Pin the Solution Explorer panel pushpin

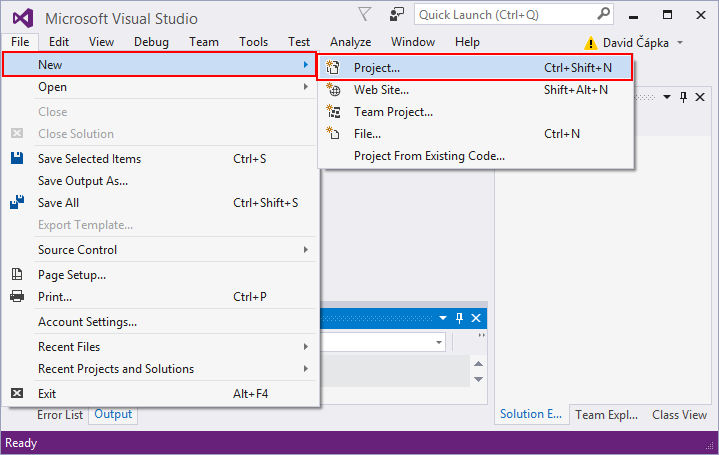point(683,97)
